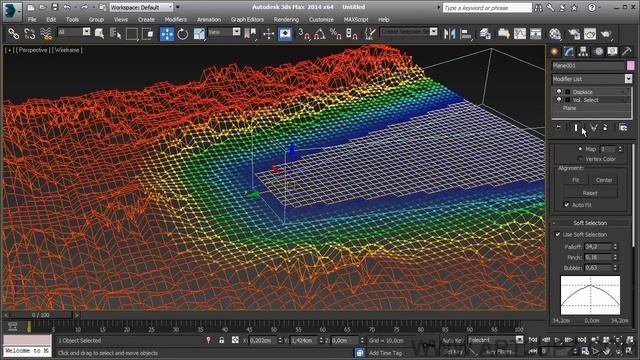The image size is (640, 360).
Task: Click the Reset alignment button
Action: coord(590,193)
